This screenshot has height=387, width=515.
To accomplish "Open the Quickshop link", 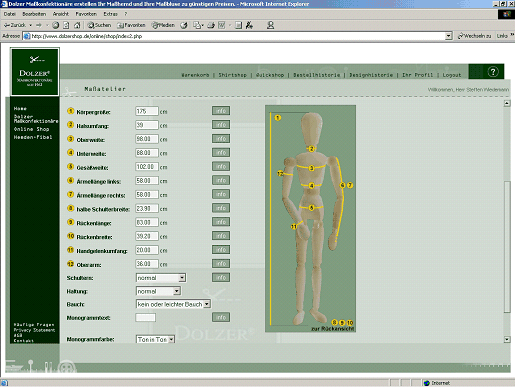I will pos(270,75).
